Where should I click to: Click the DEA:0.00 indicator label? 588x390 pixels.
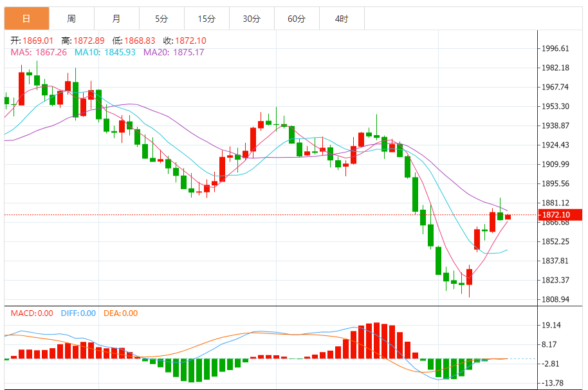pos(121,313)
